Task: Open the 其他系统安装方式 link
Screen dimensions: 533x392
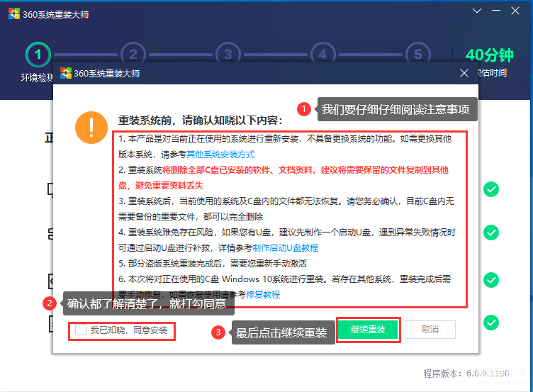Action: 220,155
